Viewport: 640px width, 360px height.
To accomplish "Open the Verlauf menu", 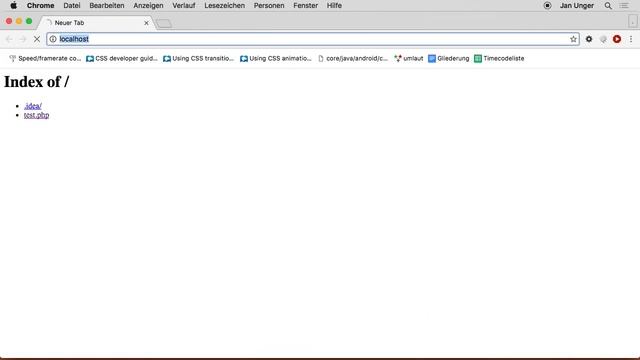I will pos(184,6).
